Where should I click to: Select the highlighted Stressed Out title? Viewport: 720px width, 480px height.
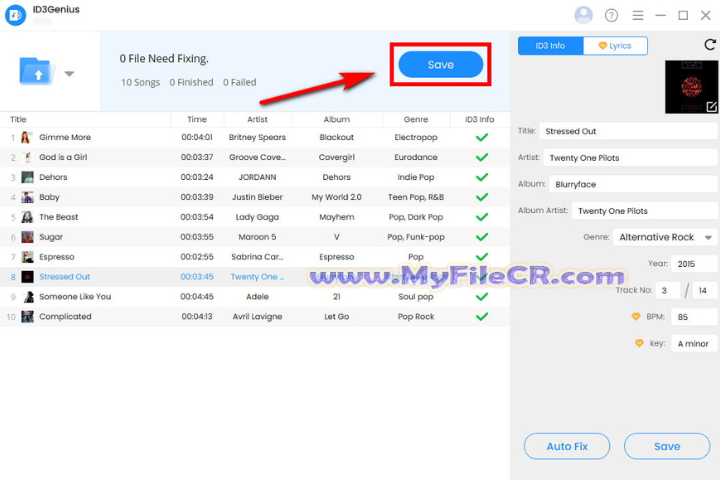pyautogui.click(x=64, y=277)
